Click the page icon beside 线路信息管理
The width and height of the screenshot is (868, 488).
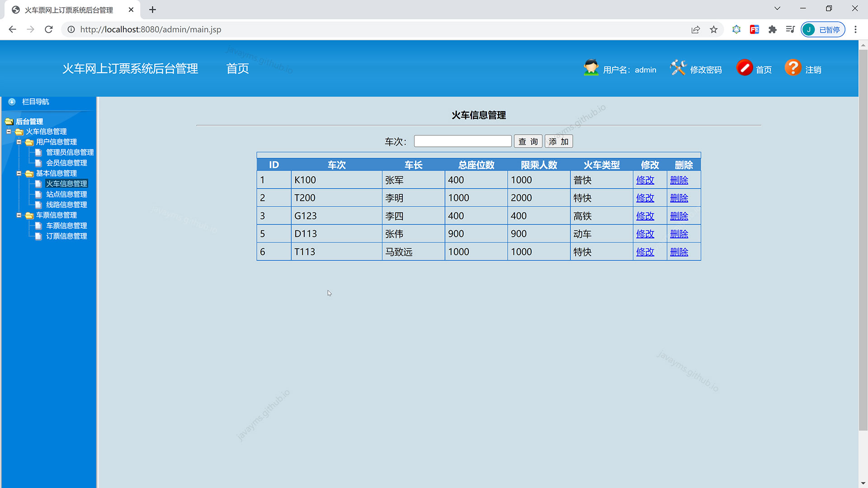point(38,205)
